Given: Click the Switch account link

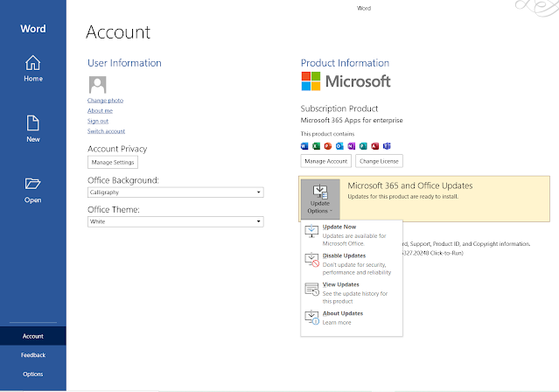Looking at the screenshot, I should pos(106,131).
